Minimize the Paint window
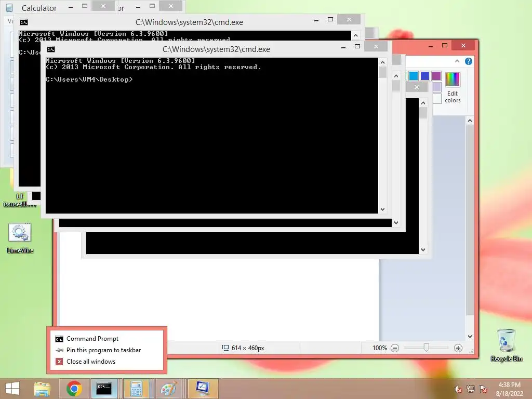Image resolution: width=532 pixels, height=399 pixels. click(431, 46)
